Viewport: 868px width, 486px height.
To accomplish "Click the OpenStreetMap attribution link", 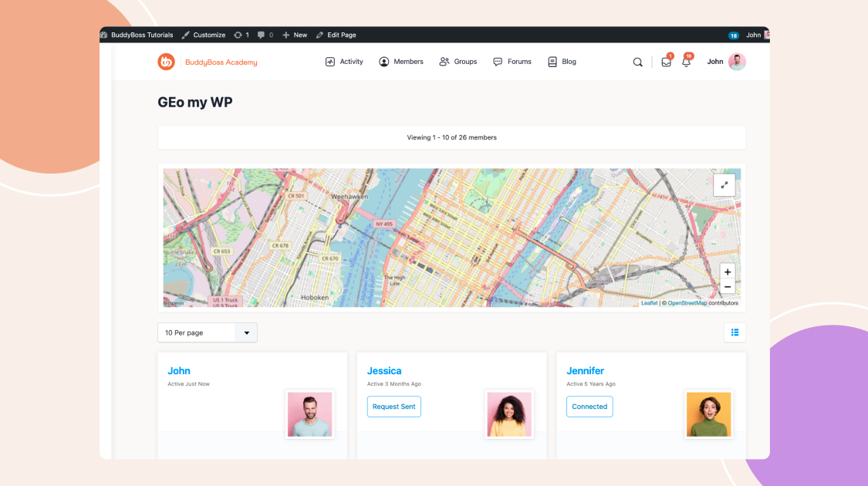I will tap(687, 302).
